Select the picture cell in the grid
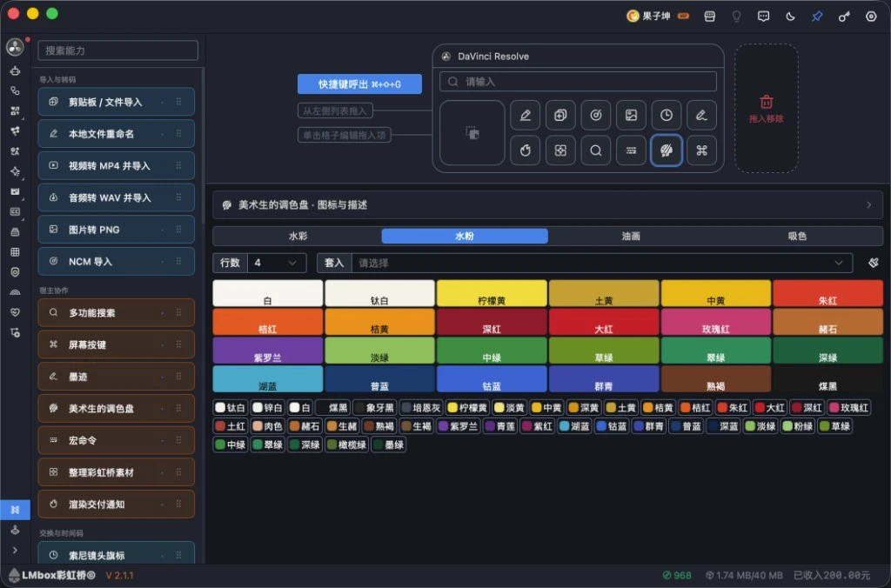The width and height of the screenshot is (891, 588). pos(631,116)
